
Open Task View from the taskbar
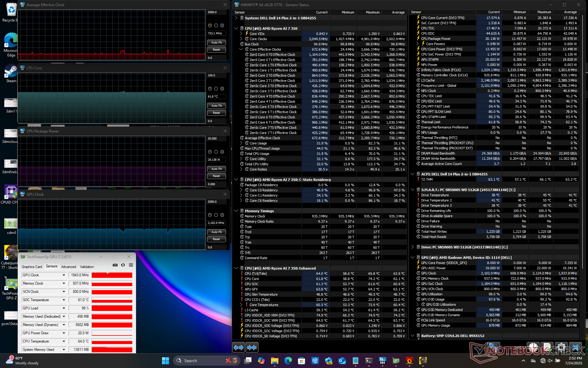click(x=248, y=361)
